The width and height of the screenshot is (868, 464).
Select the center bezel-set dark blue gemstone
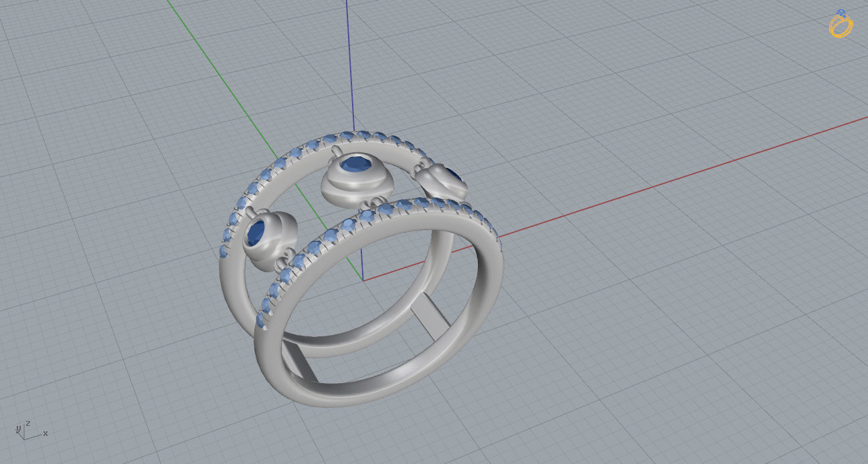tap(355, 164)
